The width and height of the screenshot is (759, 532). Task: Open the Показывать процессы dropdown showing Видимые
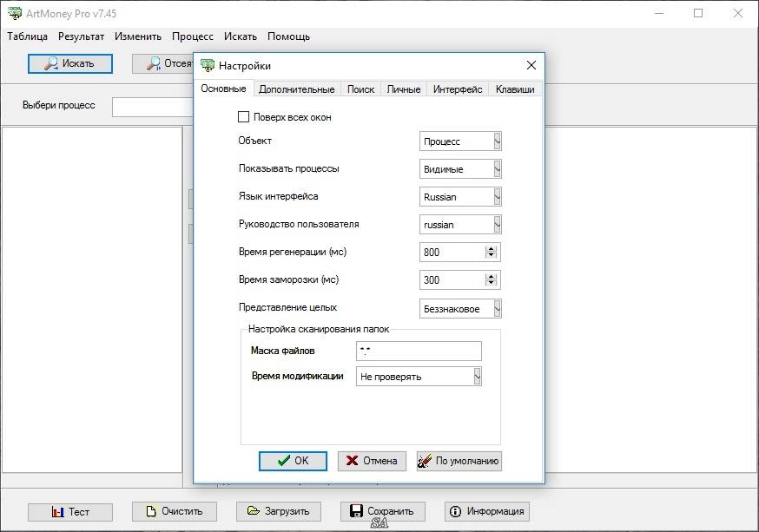click(x=497, y=169)
